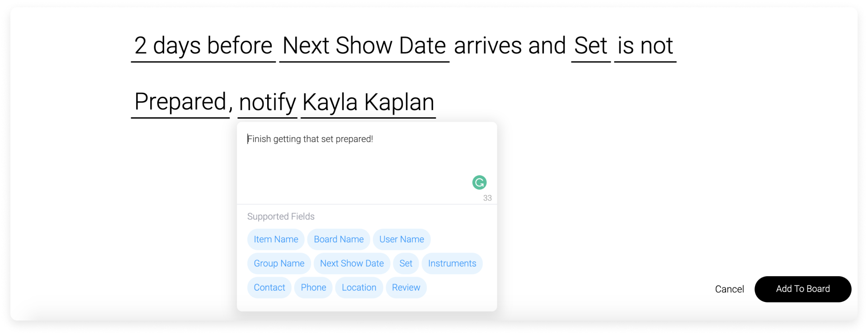Insert the Next Show Date field chip
Viewport: 868px width, 335px height.
(x=352, y=263)
